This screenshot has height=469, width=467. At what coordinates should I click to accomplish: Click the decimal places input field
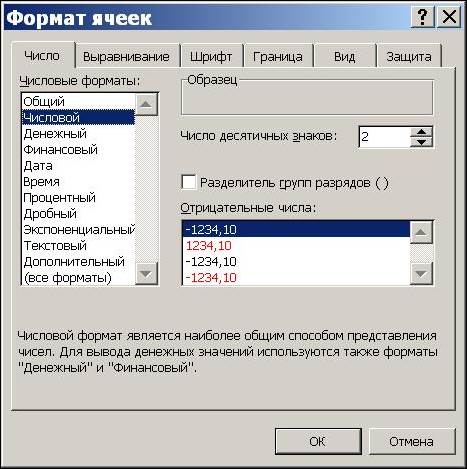pos(384,137)
